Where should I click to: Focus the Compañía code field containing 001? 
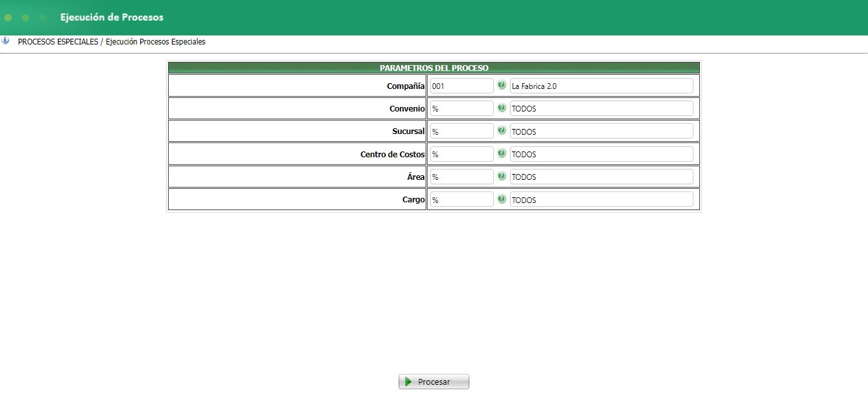pyautogui.click(x=461, y=86)
